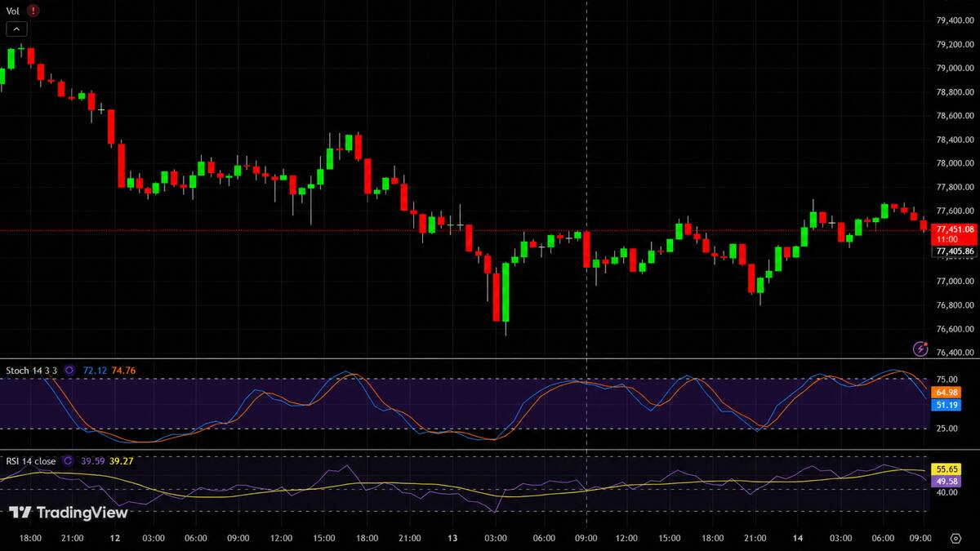Click the circular status icon next to Stoch
This screenshot has width=980, height=551.
click(x=69, y=371)
